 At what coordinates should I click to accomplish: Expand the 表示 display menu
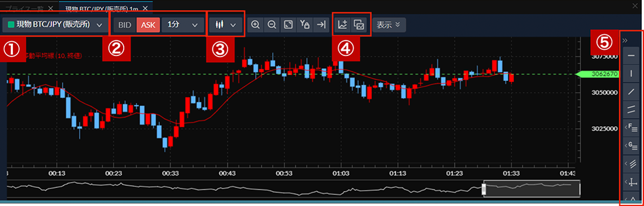click(x=389, y=25)
